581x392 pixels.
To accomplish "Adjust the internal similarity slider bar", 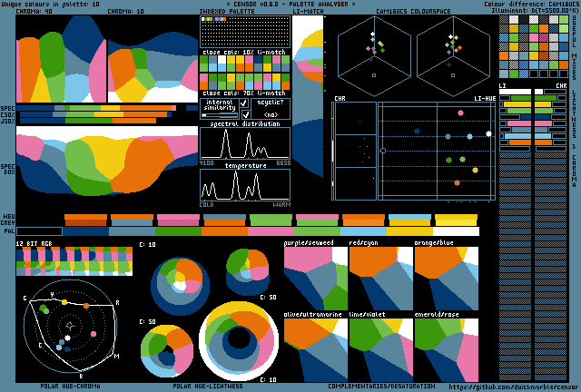I will point(219,115).
